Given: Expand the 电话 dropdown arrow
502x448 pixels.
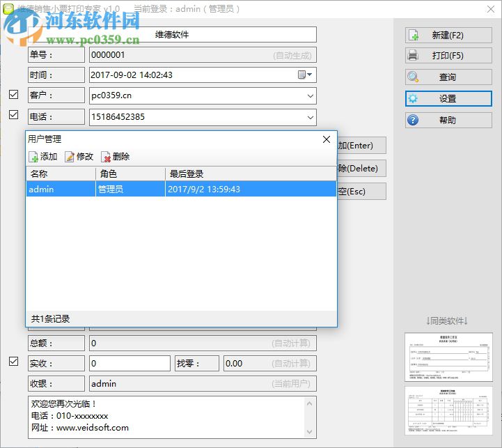Looking at the screenshot, I should 311,117.
